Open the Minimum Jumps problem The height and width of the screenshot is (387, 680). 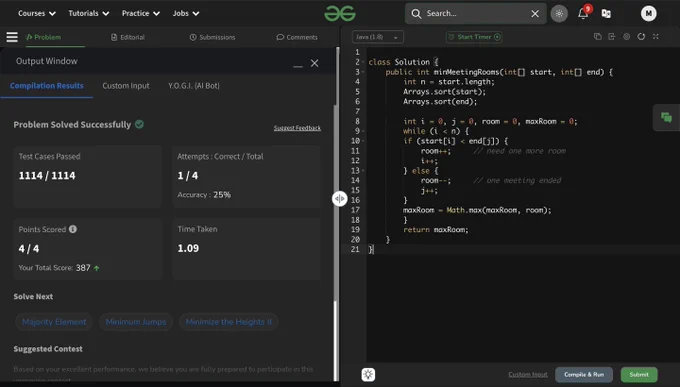tap(136, 322)
